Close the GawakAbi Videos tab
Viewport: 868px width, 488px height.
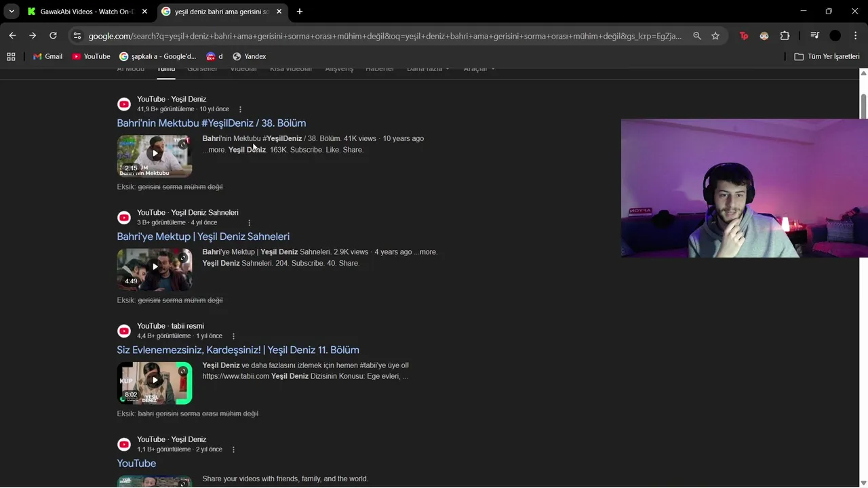tap(144, 12)
